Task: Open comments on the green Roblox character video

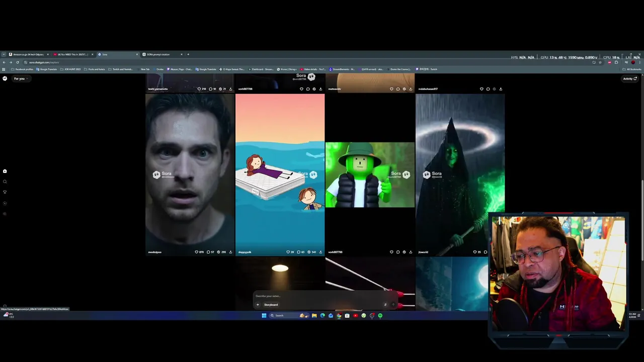Action: [x=398, y=252]
